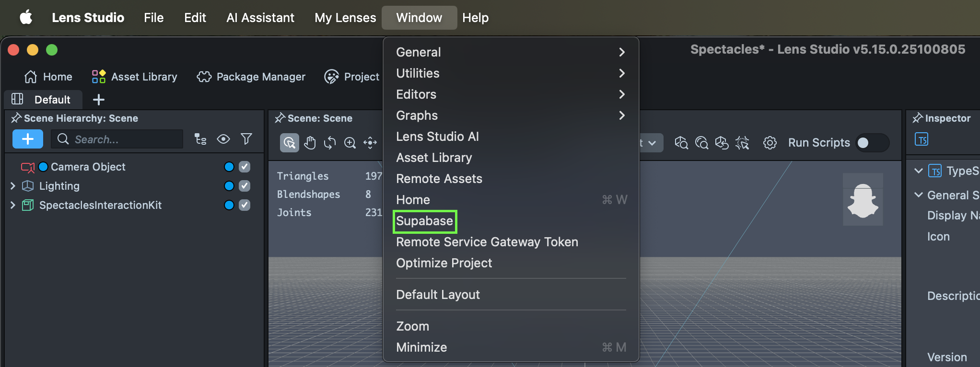Click the hierarchy tree view icon
The image size is (980, 367).
pyautogui.click(x=200, y=139)
